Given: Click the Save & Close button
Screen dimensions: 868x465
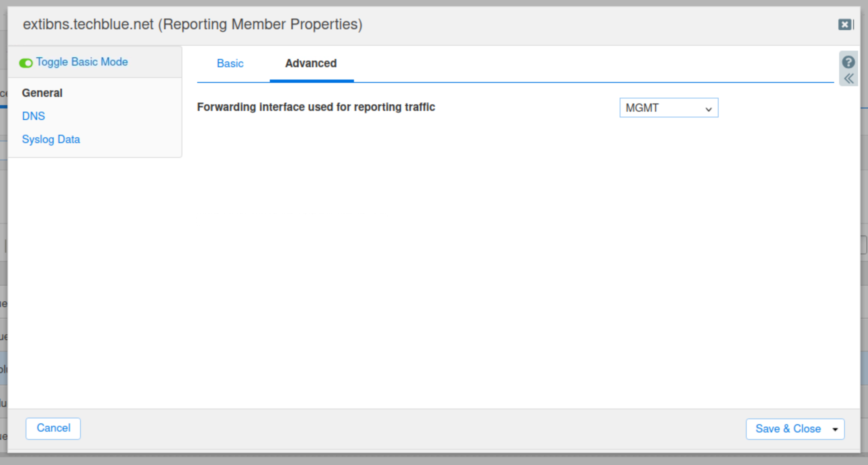Looking at the screenshot, I should (788, 429).
